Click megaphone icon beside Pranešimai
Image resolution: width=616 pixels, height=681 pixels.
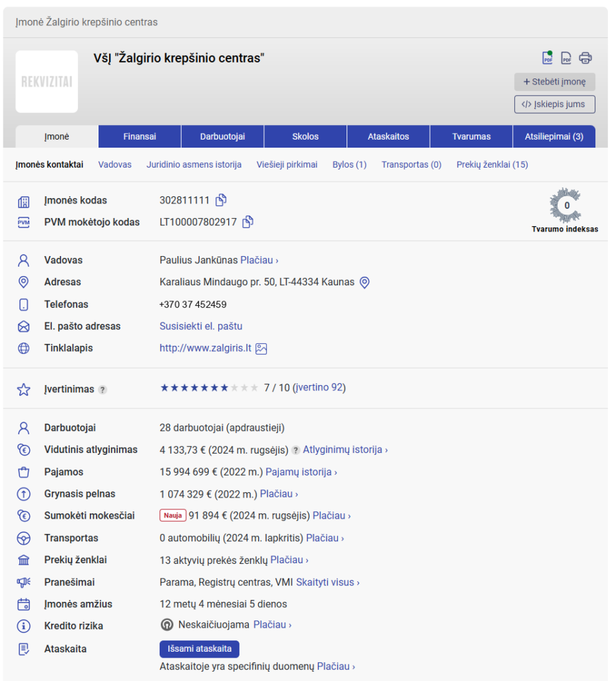23,583
